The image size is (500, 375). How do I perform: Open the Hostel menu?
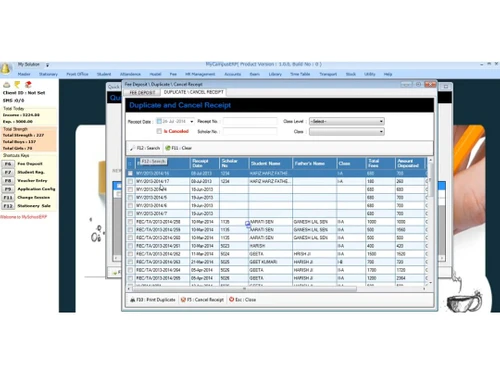(x=155, y=74)
